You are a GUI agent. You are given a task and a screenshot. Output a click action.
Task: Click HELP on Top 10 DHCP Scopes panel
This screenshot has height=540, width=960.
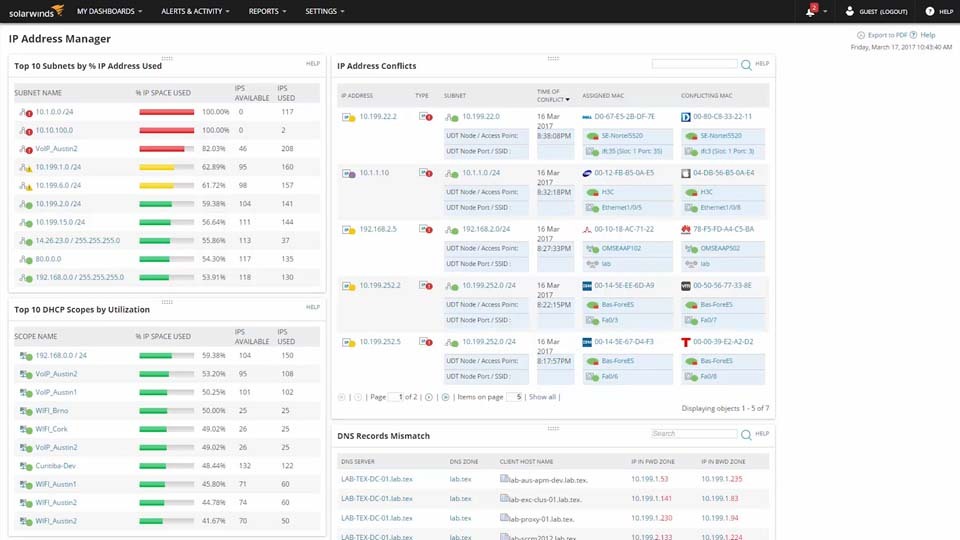click(x=312, y=307)
